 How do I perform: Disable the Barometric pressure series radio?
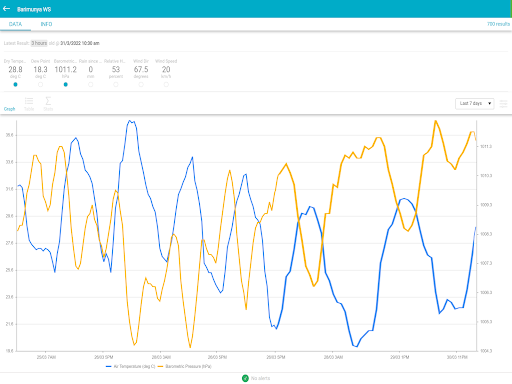pos(66,85)
